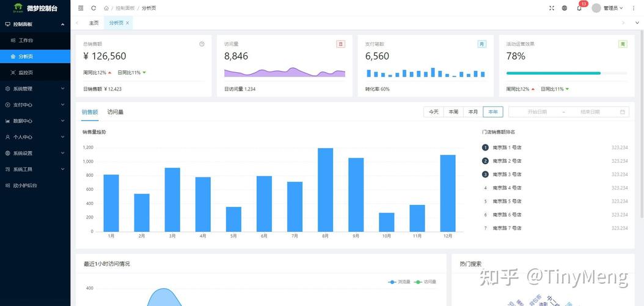644x306 pixels.
Task: Expand the 支付中心 sidebar menu
Action: pos(35,105)
